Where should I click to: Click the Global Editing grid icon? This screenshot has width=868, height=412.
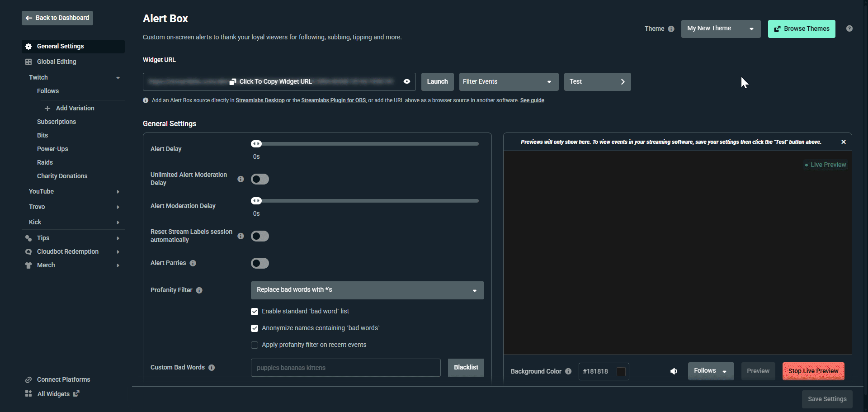(x=28, y=62)
